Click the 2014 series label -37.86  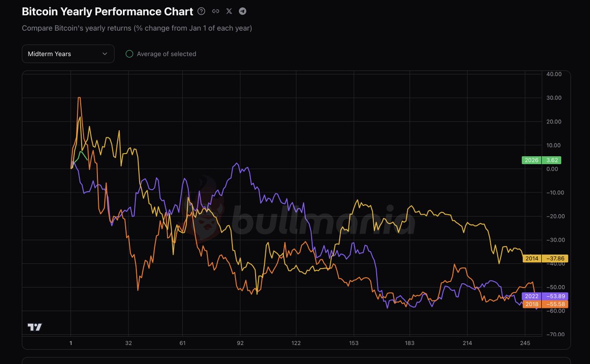point(545,258)
